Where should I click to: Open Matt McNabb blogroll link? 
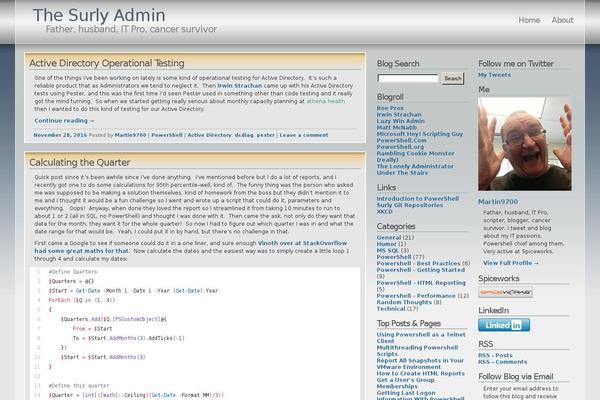396,127
